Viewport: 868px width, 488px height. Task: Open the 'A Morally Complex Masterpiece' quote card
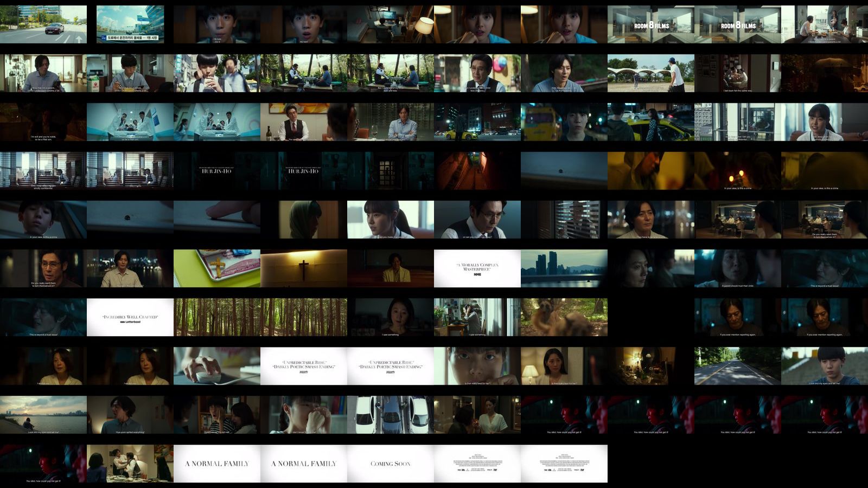pos(477,268)
